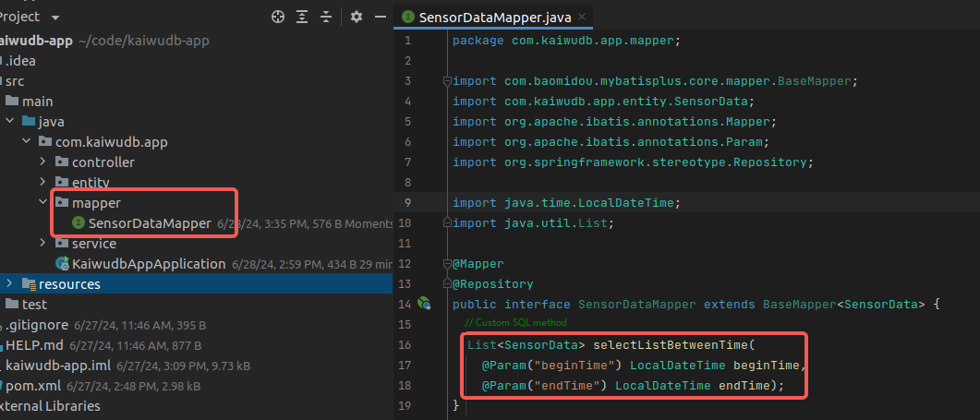980x420 pixels.
Task: Switch to the SensorDataMapper.java tab
Action: (x=491, y=17)
